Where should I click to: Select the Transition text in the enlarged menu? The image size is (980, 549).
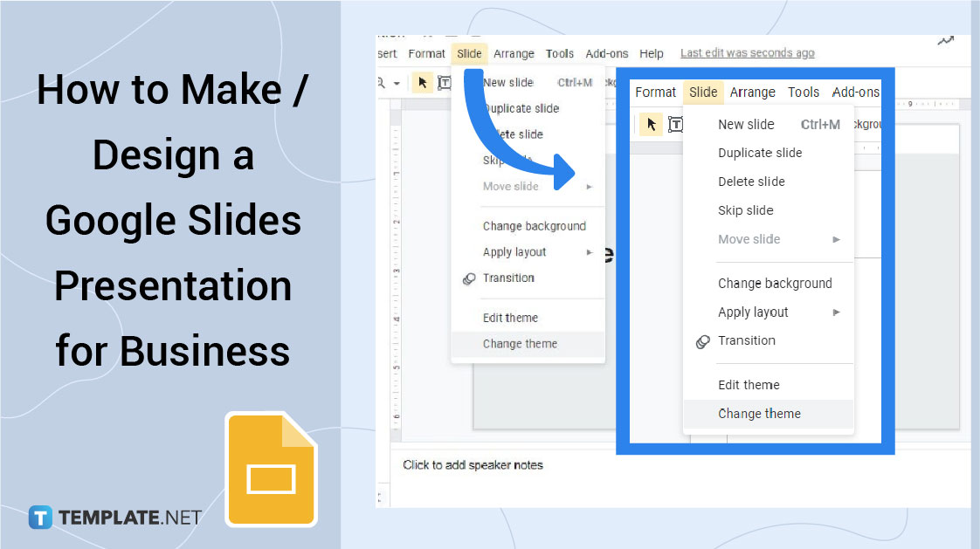(746, 341)
